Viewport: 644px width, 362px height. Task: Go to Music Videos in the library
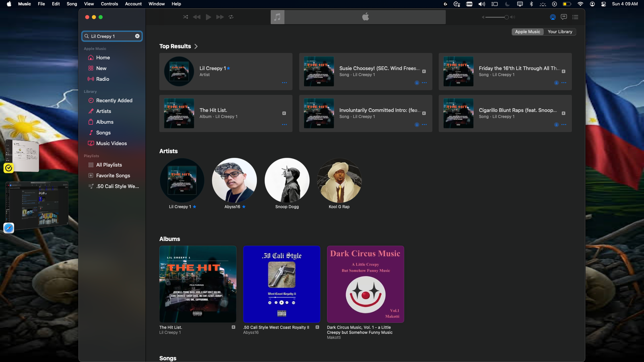click(111, 144)
